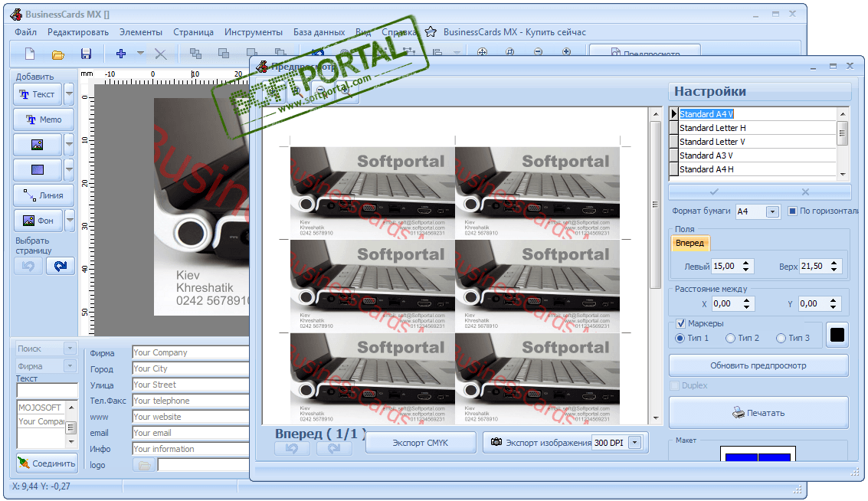
Task: Click the next card page arrow icon
Action: (61, 267)
